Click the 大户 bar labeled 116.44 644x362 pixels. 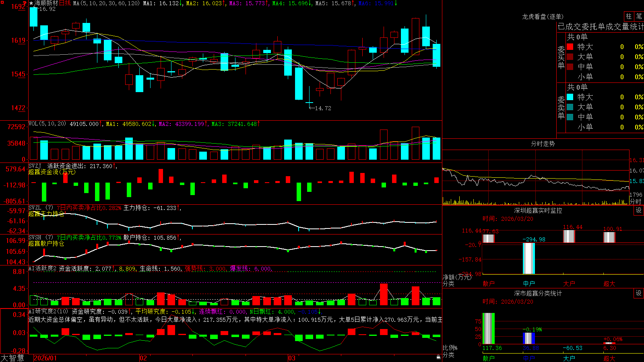pos(569,237)
